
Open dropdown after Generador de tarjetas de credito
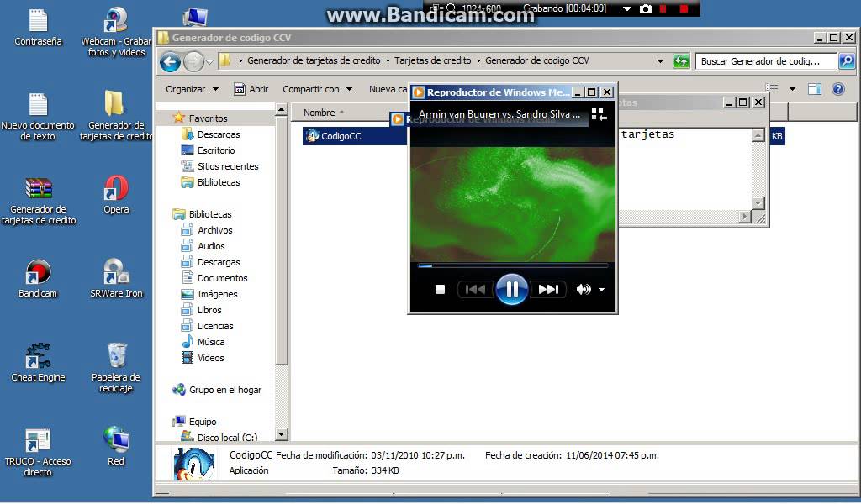tap(388, 60)
